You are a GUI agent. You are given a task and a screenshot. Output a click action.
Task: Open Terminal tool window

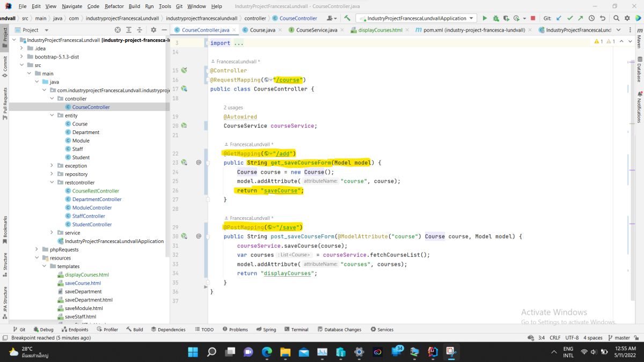tap(296, 329)
